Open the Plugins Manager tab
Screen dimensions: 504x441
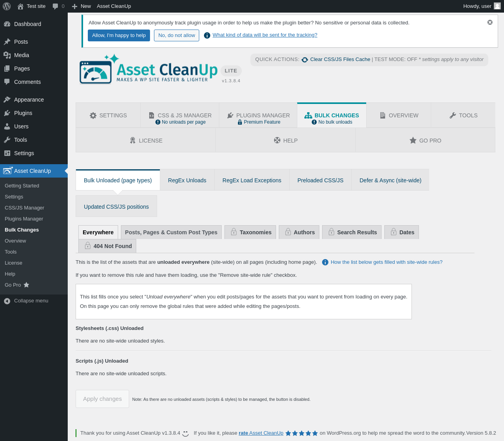click(258, 115)
